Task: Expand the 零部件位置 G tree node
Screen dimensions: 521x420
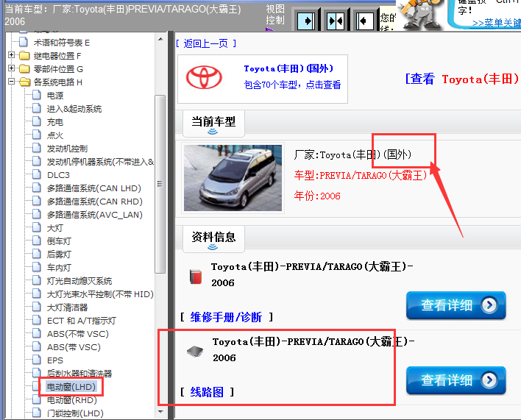Action: [11, 68]
